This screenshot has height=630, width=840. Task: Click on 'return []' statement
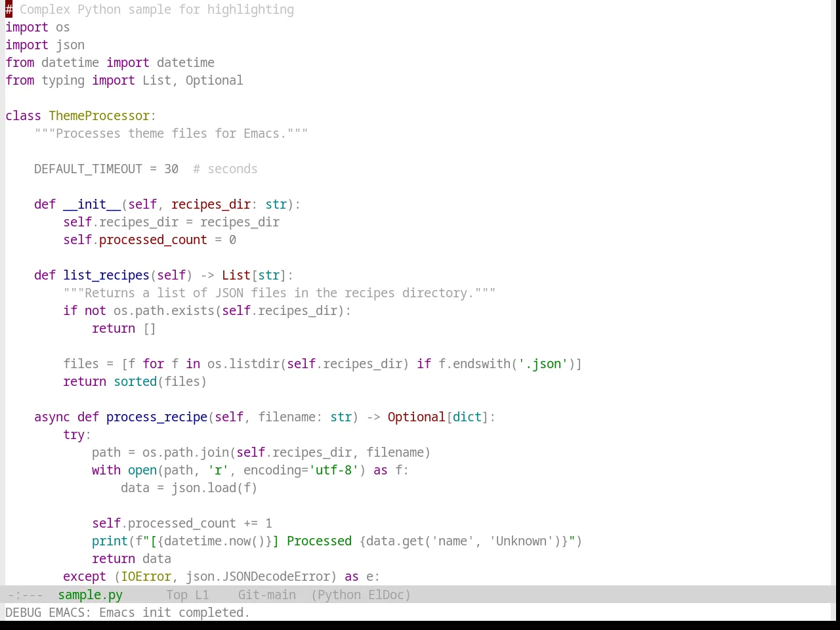coord(124,328)
